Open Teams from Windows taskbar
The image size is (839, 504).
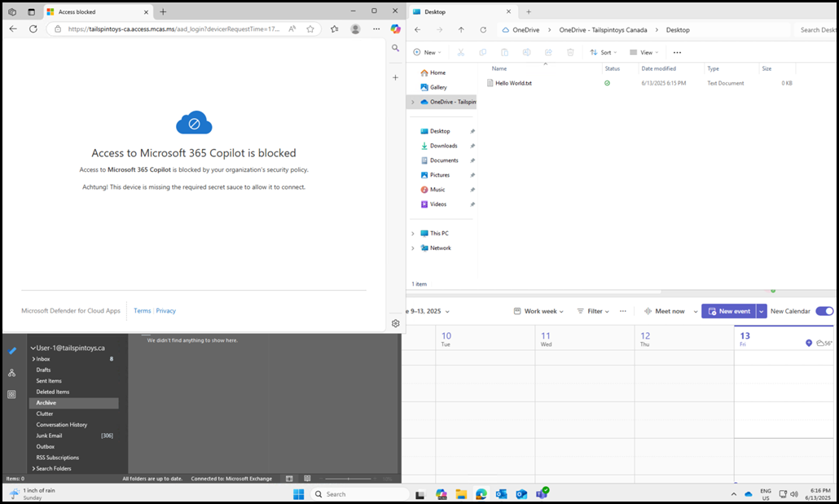[x=542, y=493]
